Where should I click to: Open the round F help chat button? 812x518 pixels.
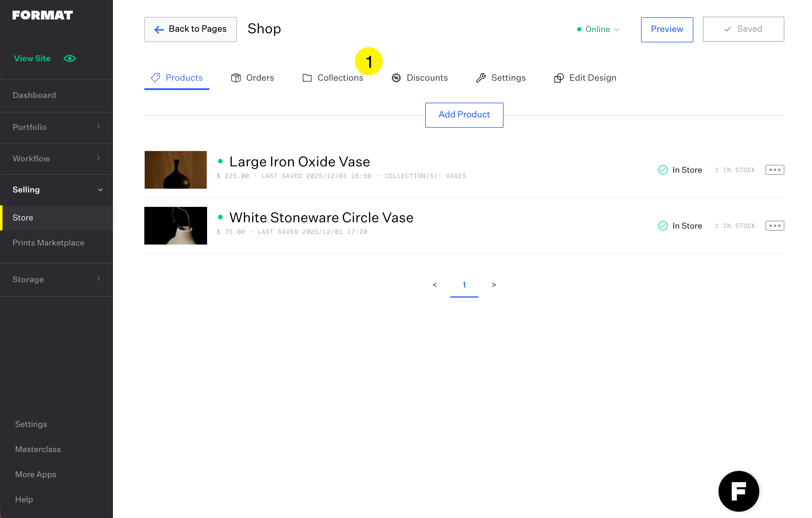(739, 491)
